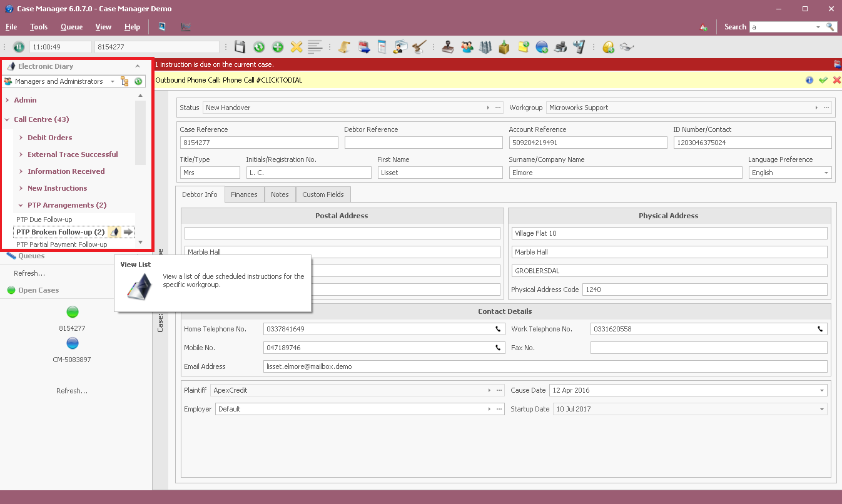The width and height of the screenshot is (842, 504).
Task: Select PTP Due Follow-up item
Action: tap(44, 219)
